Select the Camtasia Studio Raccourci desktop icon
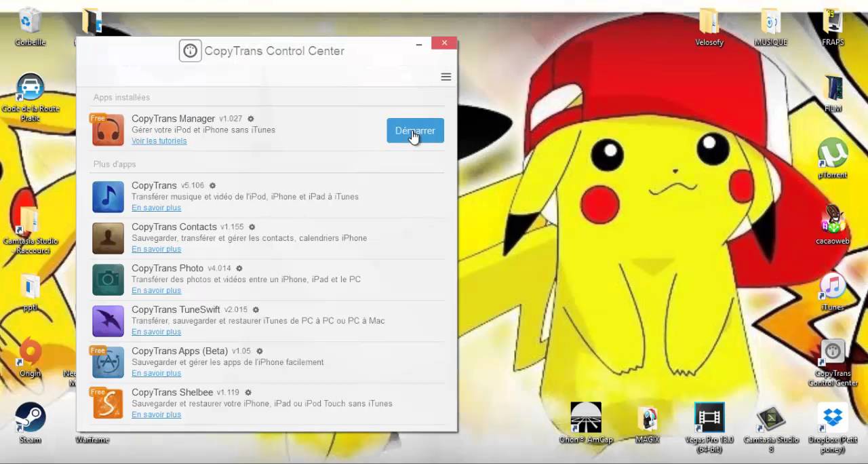Viewport: 868px width, 464px height. [x=31, y=229]
